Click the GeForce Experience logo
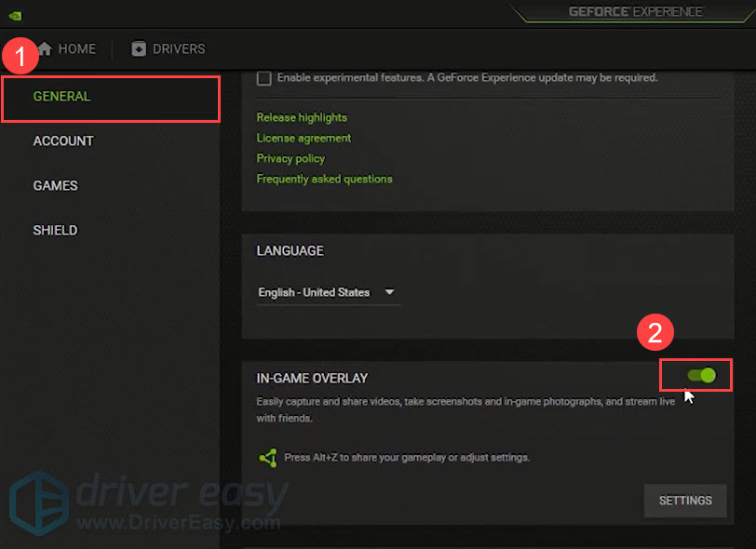 point(637,12)
